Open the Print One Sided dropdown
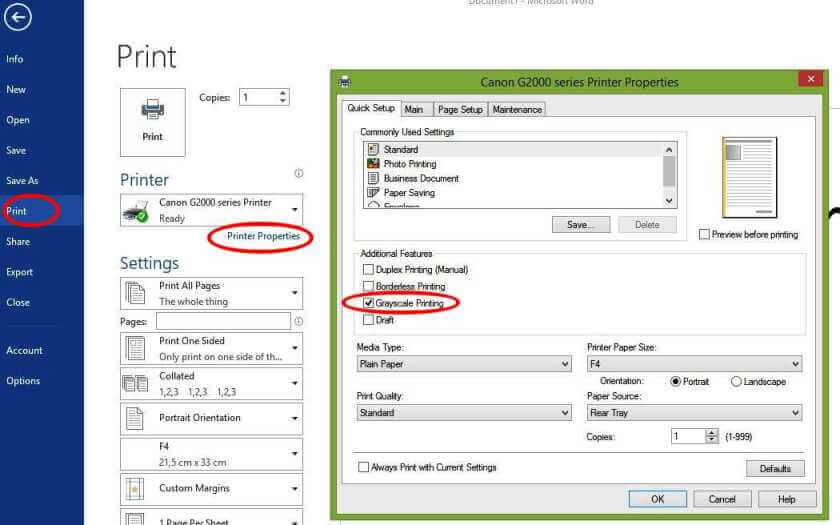The height and width of the screenshot is (525, 840). (x=295, y=348)
